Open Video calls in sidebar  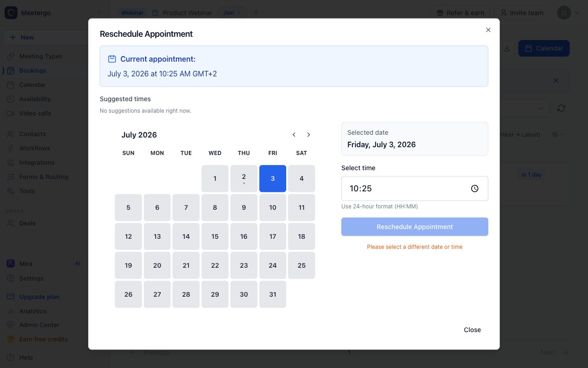(x=35, y=113)
